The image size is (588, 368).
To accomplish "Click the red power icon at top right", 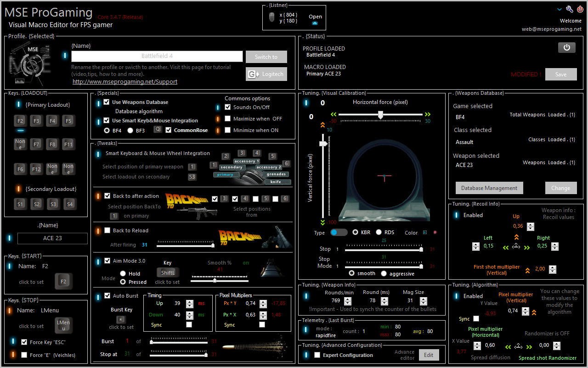I will tap(580, 9).
